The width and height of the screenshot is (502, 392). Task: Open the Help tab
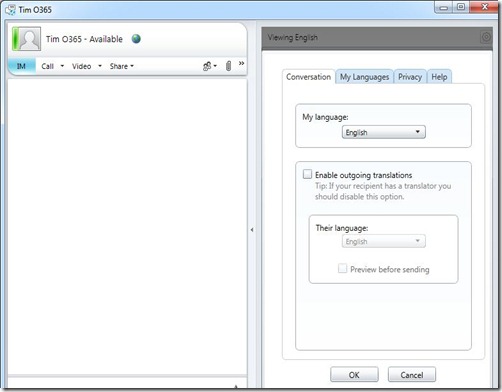pos(439,77)
